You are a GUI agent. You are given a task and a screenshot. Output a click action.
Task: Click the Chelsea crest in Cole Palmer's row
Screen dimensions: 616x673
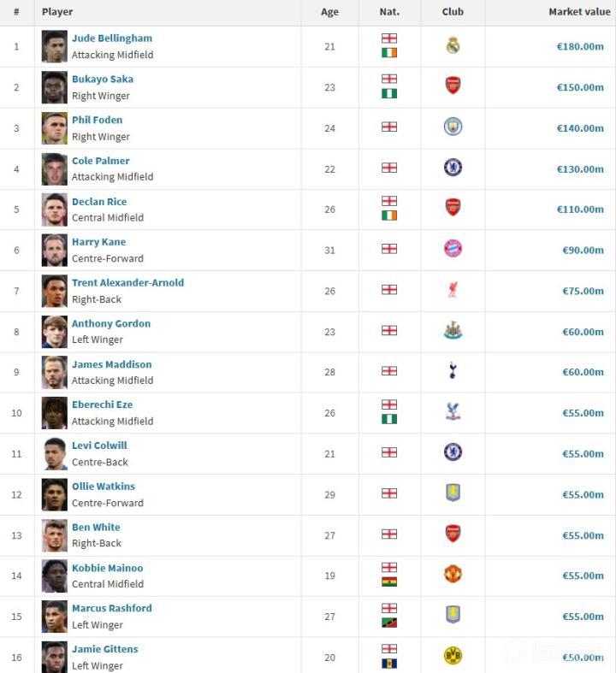(453, 168)
